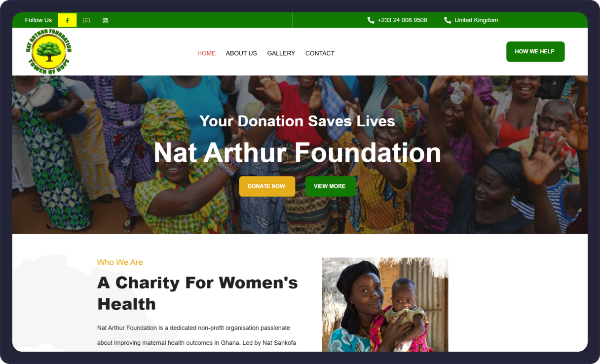This screenshot has width=600, height=364.
Task: Call the +233 24 008 9508 number
Action: (402, 20)
